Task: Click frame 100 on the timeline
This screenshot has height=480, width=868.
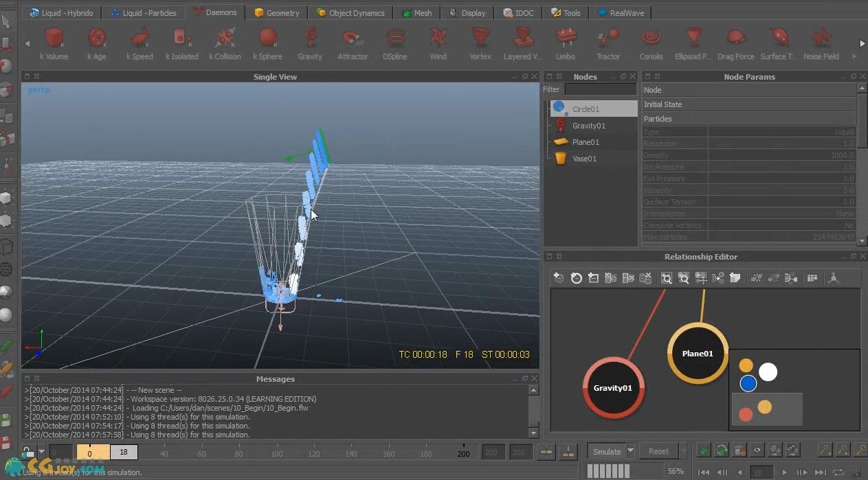Action: [x=277, y=453]
